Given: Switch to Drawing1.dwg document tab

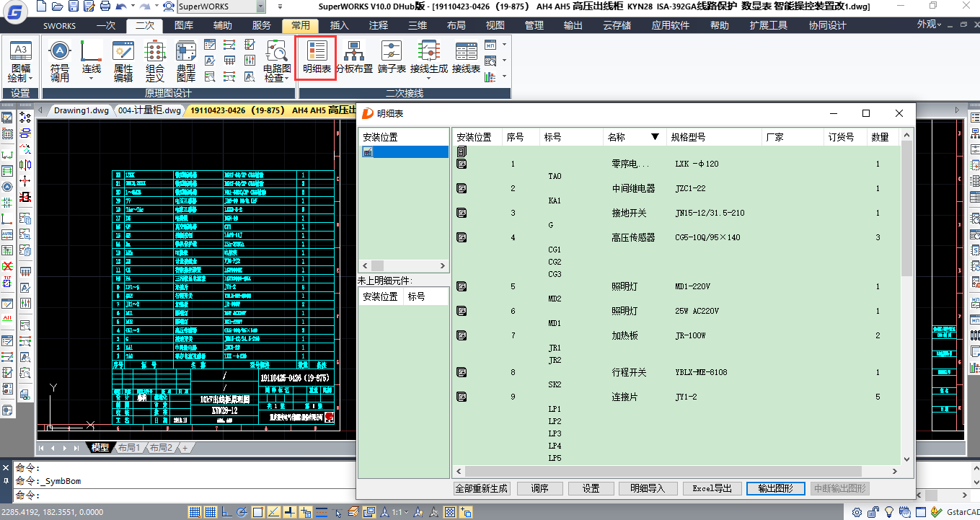Looking at the screenshot, I should (81, 110).
